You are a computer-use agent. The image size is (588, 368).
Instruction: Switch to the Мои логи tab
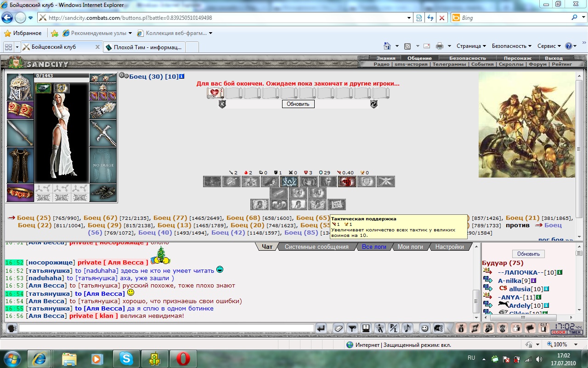tap(410, 247)
